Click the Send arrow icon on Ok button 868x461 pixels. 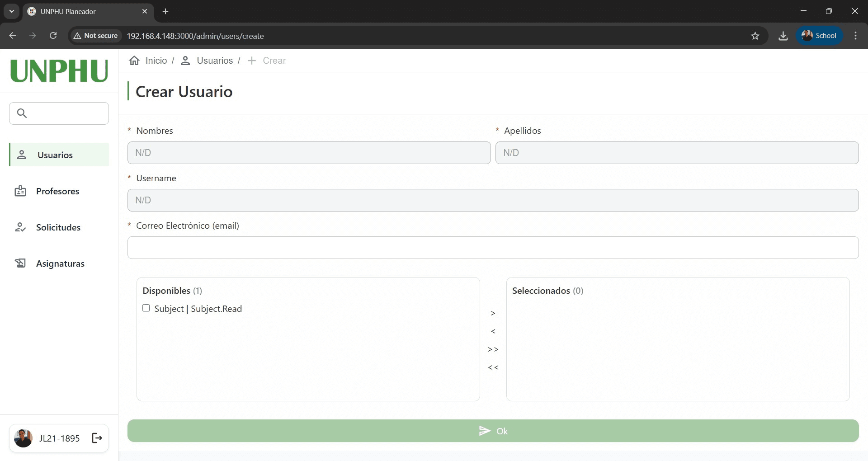[x=485, y=431]
